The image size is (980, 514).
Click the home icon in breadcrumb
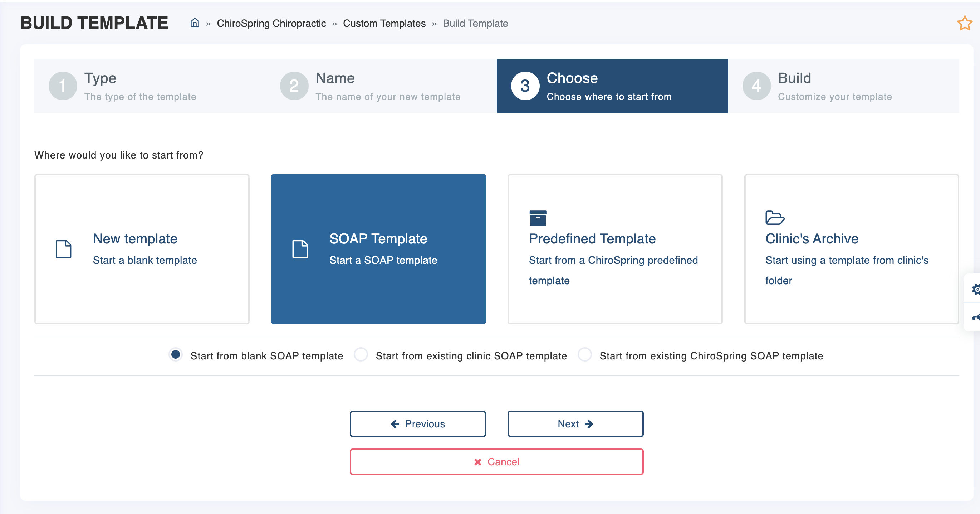195,23
